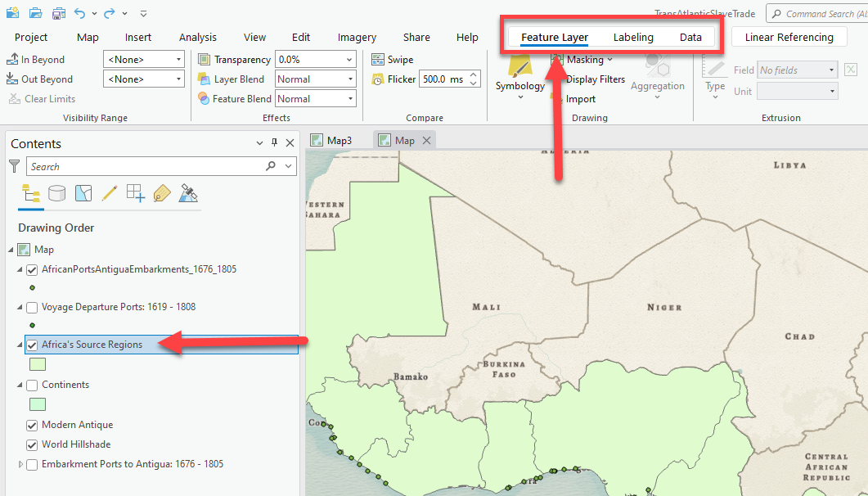Click the Display Filters button
Image resolution: width=868 pixels, height=496 pixels.
[x=595, y=79]
